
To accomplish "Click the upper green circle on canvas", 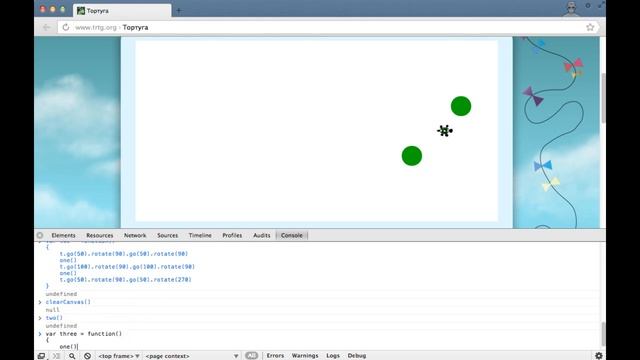I will click(461, 106).
